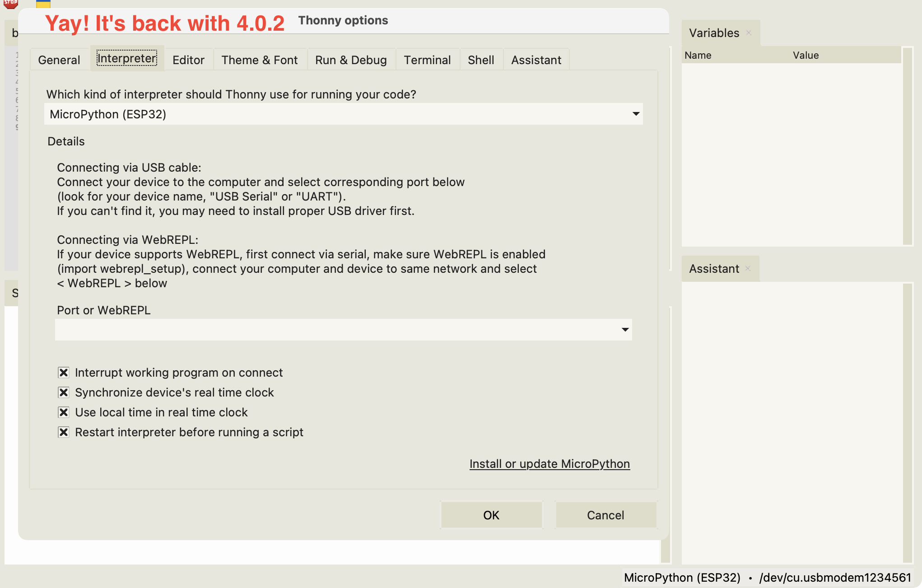Click the 'Install or update MicroPython' link

(550, 464)
